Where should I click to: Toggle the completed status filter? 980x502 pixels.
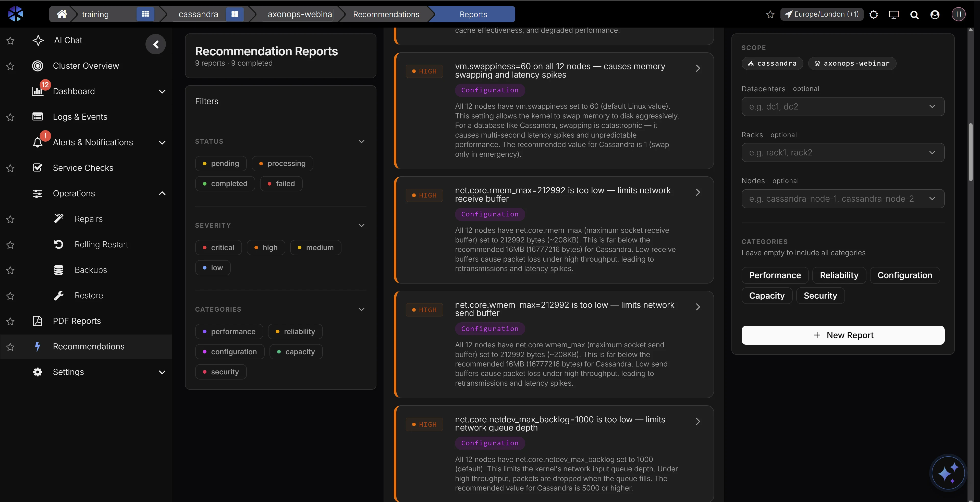pyautogui.click(x=225, y=184)
